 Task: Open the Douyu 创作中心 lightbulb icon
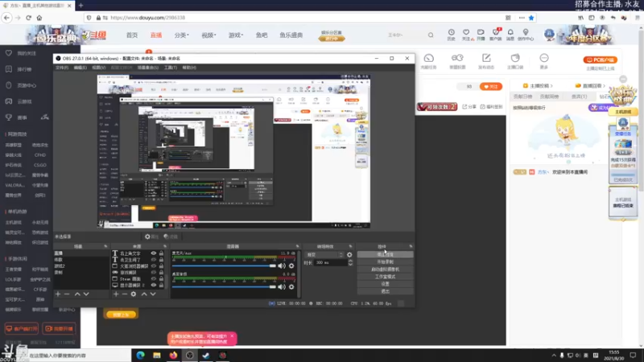pyautogui.click(x=526, y=35)
